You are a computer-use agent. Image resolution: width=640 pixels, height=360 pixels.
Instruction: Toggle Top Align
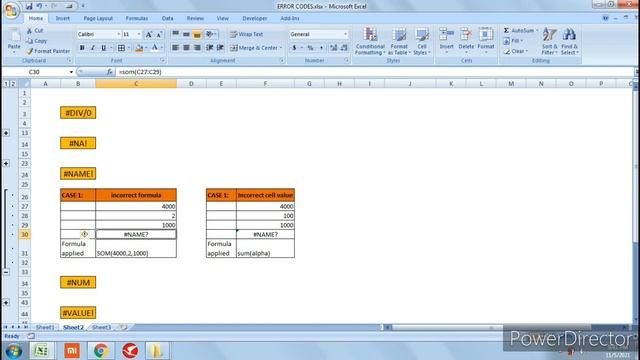[x=176, y=34]
